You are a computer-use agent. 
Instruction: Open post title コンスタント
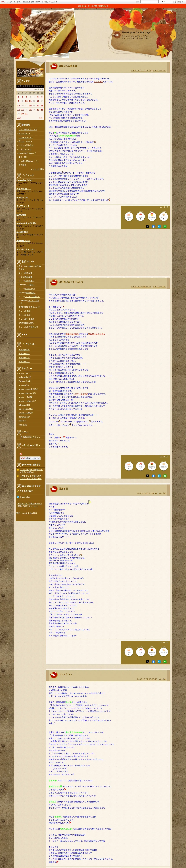tap(65, 675)
